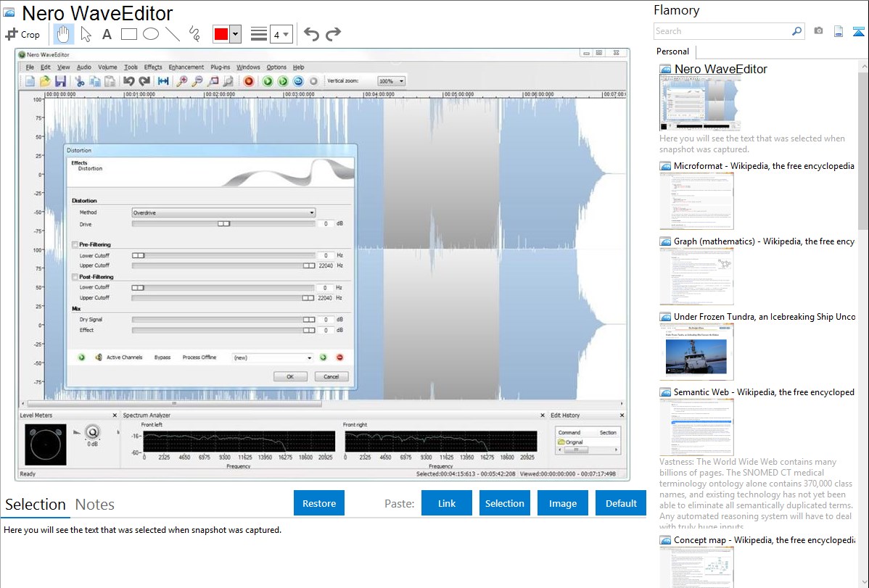Image resolution: width=869 pixels, height=588 pixels.
Task: Pick the rectangle drawing tool
Action: [128, 34]
